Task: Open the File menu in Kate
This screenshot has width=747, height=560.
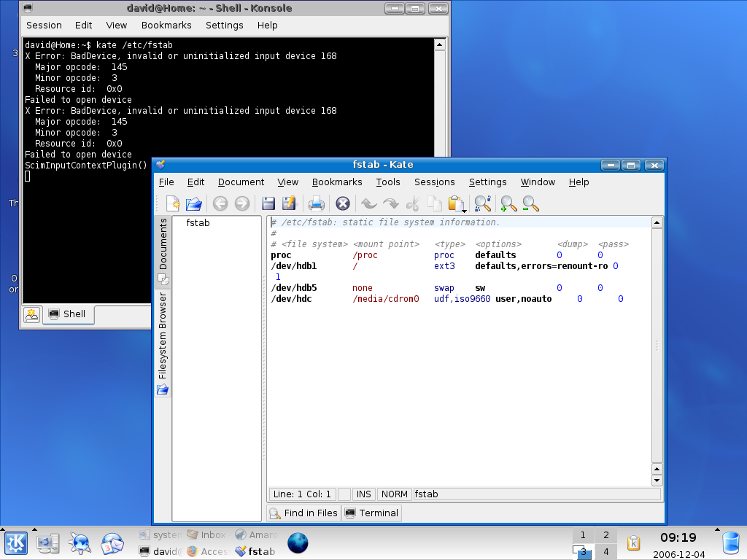Action: tap(166, 182)
